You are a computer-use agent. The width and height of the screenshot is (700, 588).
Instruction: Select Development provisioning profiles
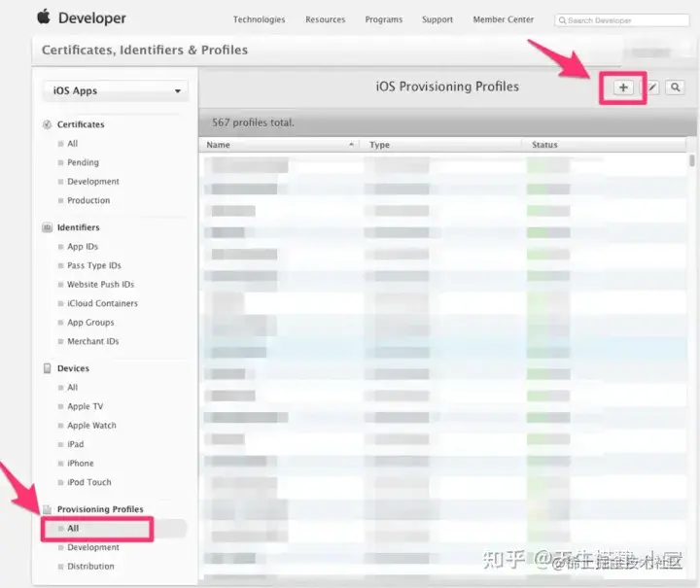(x=93, y=547)
